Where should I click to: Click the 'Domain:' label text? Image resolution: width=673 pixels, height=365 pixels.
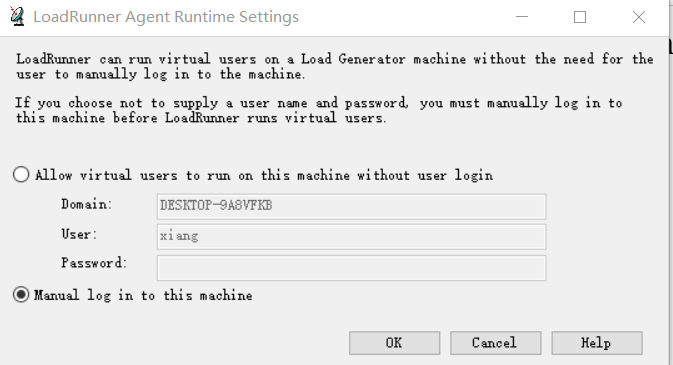click(86, 204)
